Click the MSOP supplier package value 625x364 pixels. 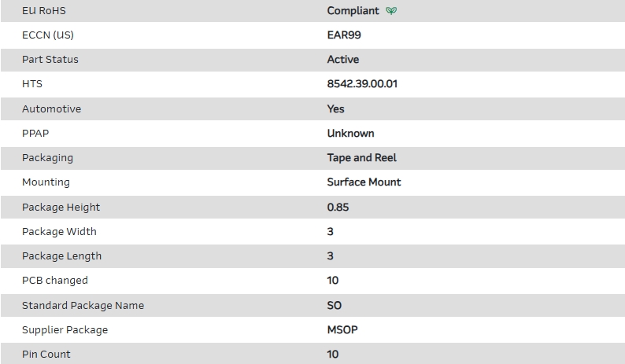(342, 329)
